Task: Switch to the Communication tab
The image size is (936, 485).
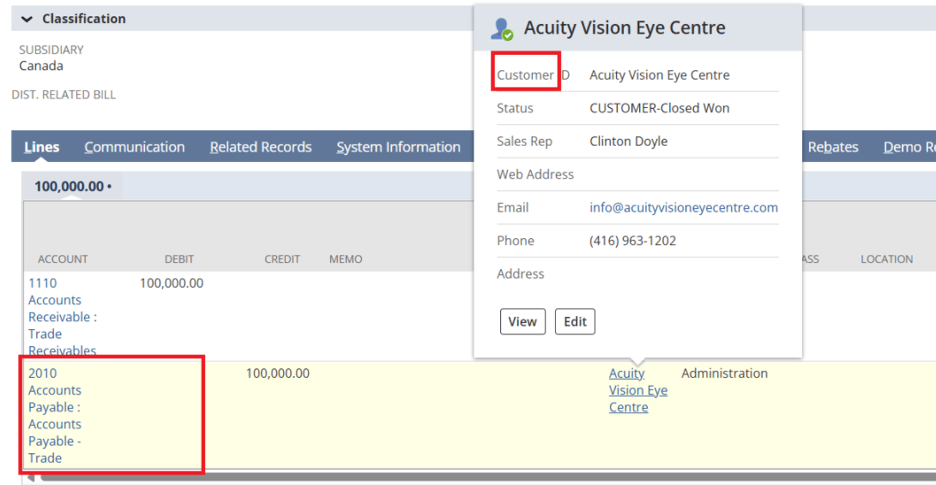Action: [x=134, y=147]
